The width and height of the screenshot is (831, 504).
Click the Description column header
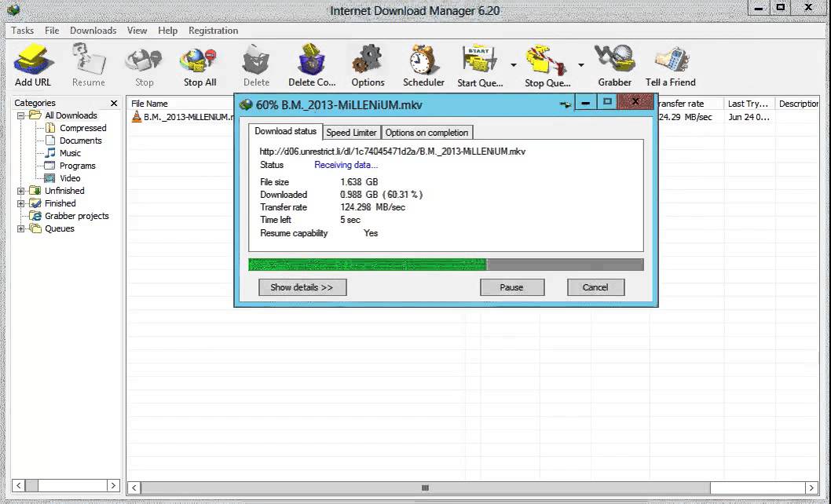797,104
